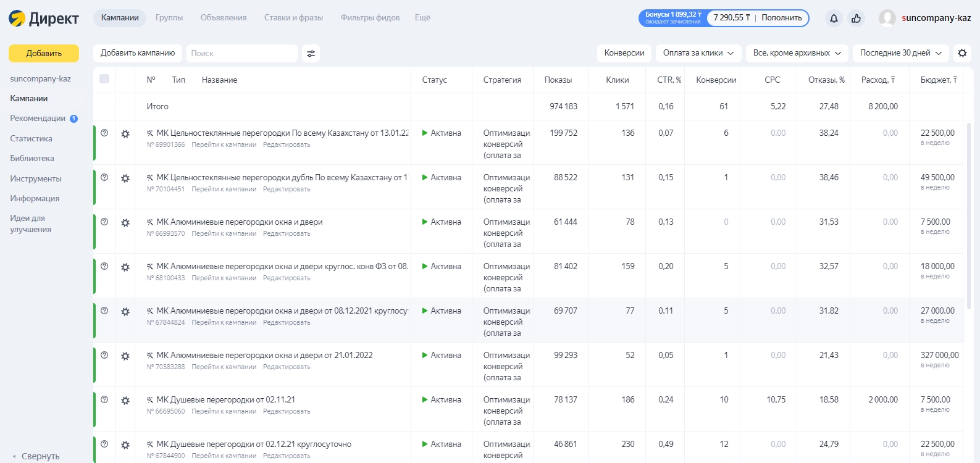Open table column settings gear

tap(962, 53)
